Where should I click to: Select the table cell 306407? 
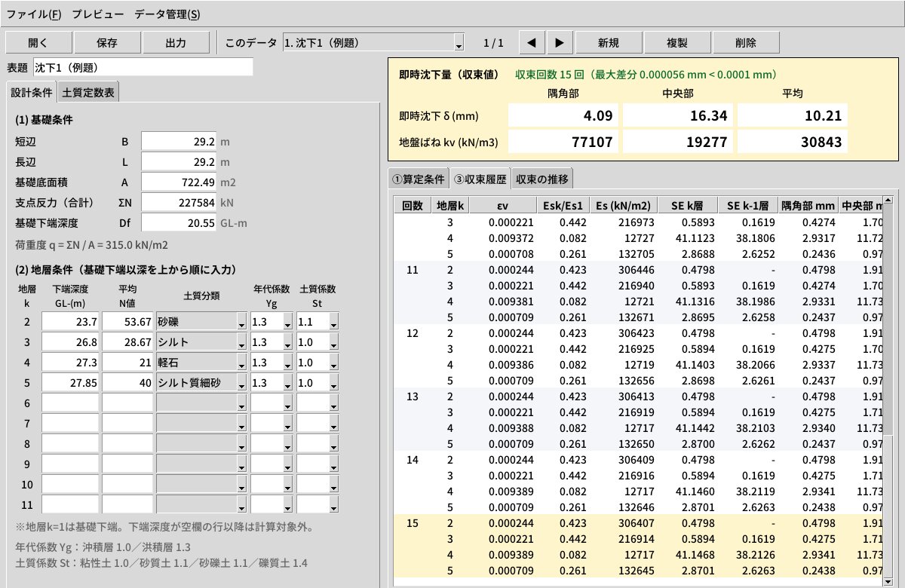[x=623, y=522]
